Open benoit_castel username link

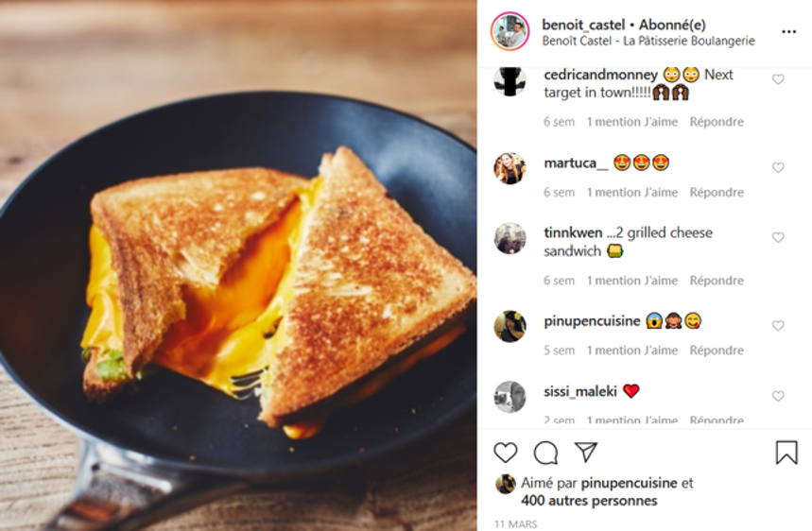583,25
